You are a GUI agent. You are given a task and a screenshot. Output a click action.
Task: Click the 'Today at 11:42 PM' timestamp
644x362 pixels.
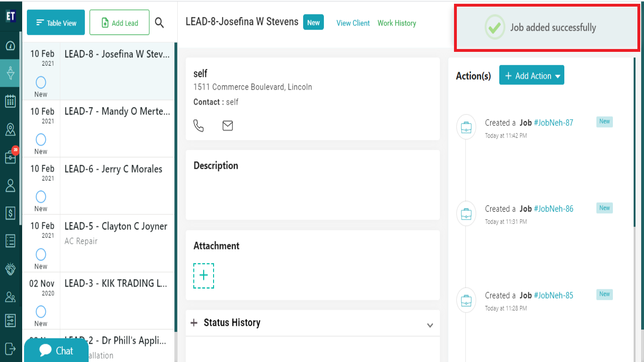click(x=506, y=136)
